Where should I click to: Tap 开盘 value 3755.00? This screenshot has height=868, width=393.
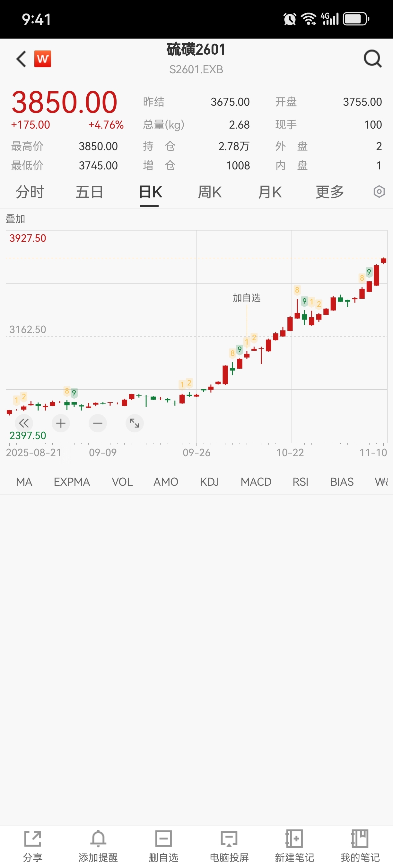[362, 102]
